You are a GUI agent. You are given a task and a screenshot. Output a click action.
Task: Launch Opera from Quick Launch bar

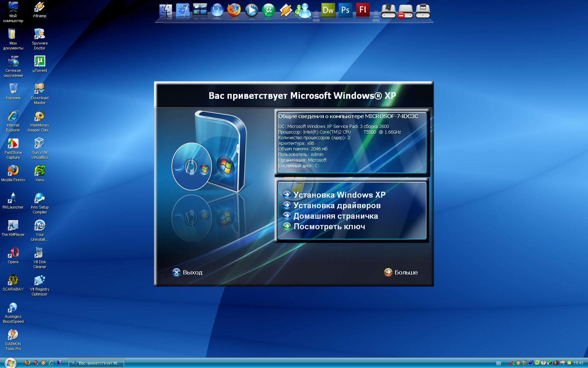35,363
